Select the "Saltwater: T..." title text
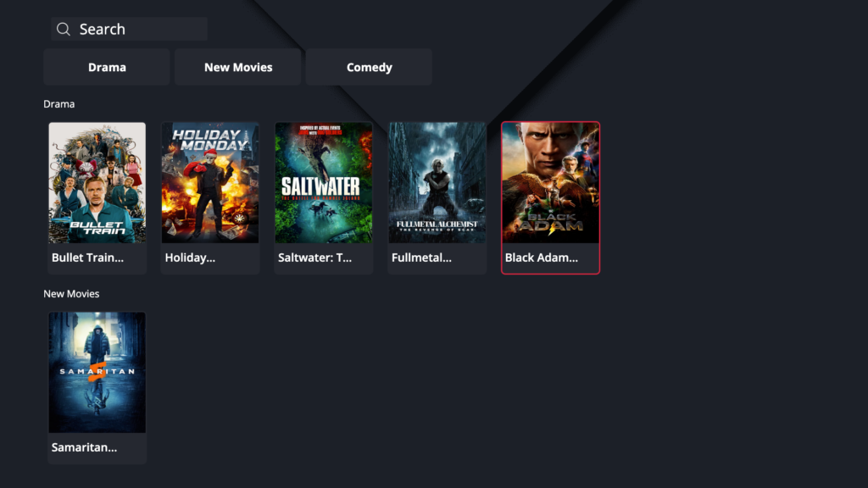 (314, 258)
